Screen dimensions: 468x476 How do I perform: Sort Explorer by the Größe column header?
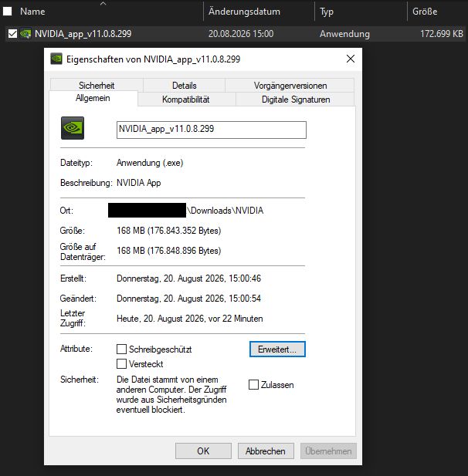(425, 12)
